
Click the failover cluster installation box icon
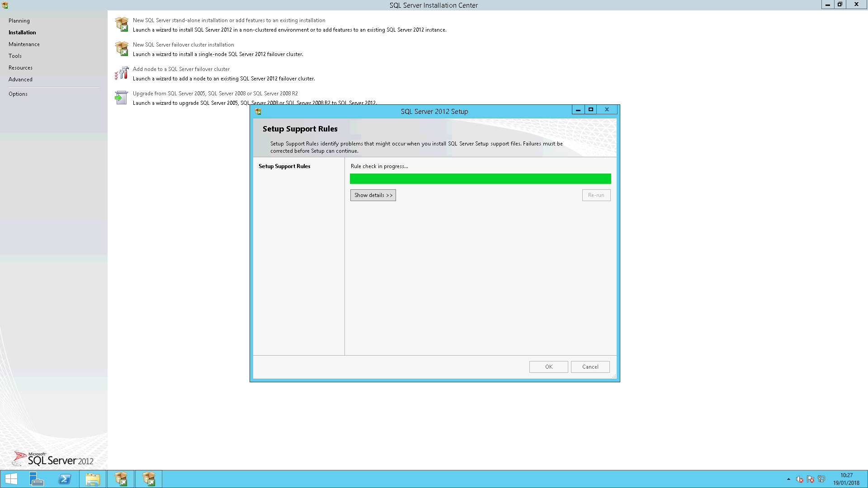tap(122, 49)
